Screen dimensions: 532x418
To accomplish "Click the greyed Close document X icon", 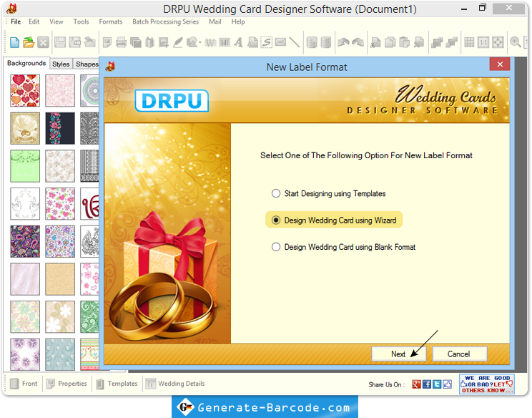I will [x=43, y=42].
